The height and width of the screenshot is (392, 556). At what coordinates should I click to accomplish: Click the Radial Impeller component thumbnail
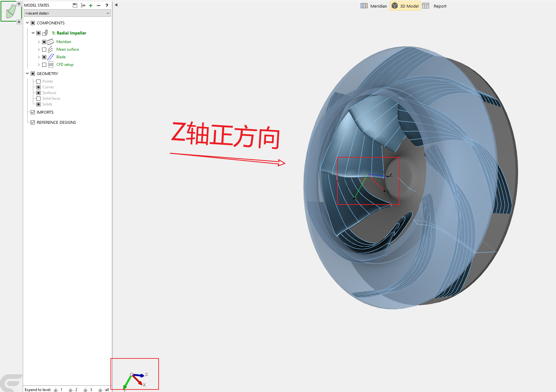point(11,11)
